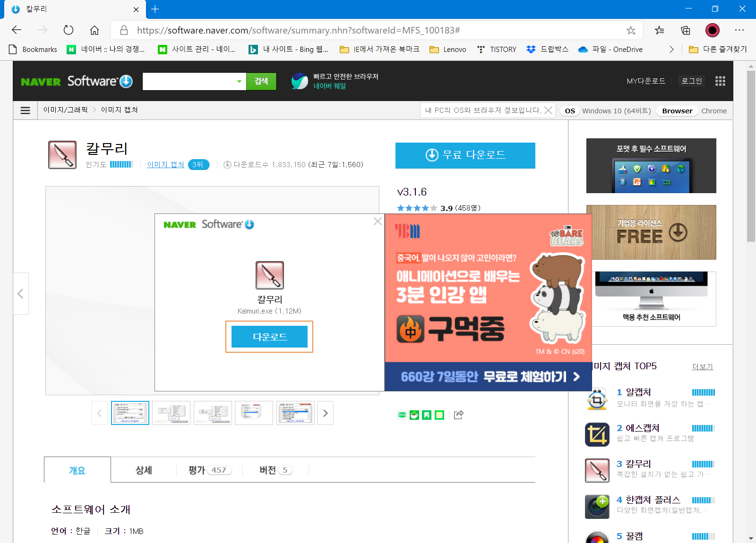Switch to the 상세 tab

pos(144,470)
